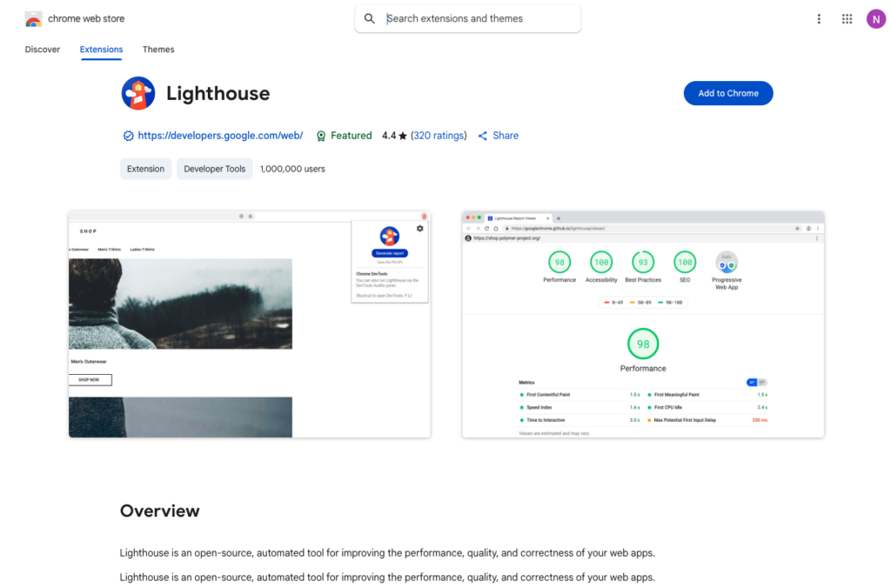The height and width of the screenshot is (588, 891).
Task: Toggle the Metrics view switch in screenshot
Action: (x=756, y=383)
